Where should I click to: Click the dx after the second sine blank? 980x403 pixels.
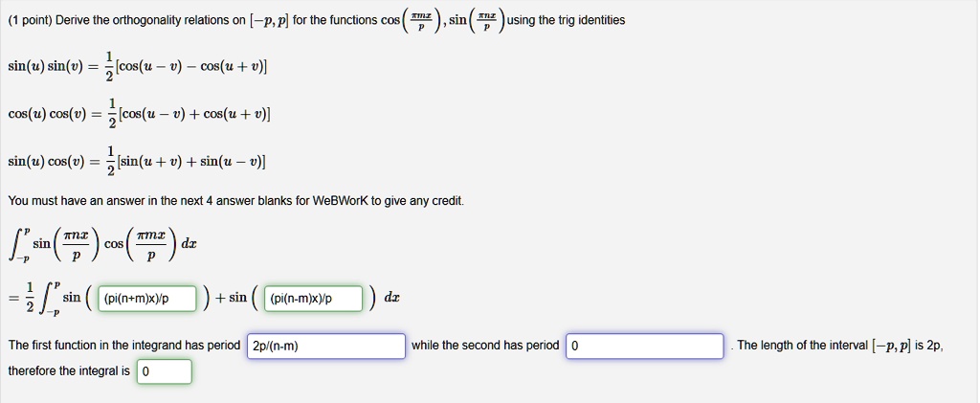click(391, 298)
